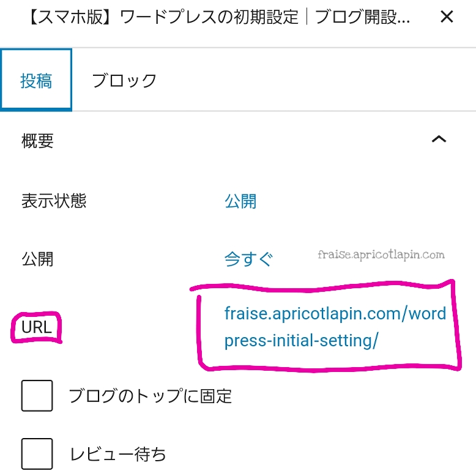
Task: Collapse the 概要 section chevron arrow
Action: pos(439,139)
